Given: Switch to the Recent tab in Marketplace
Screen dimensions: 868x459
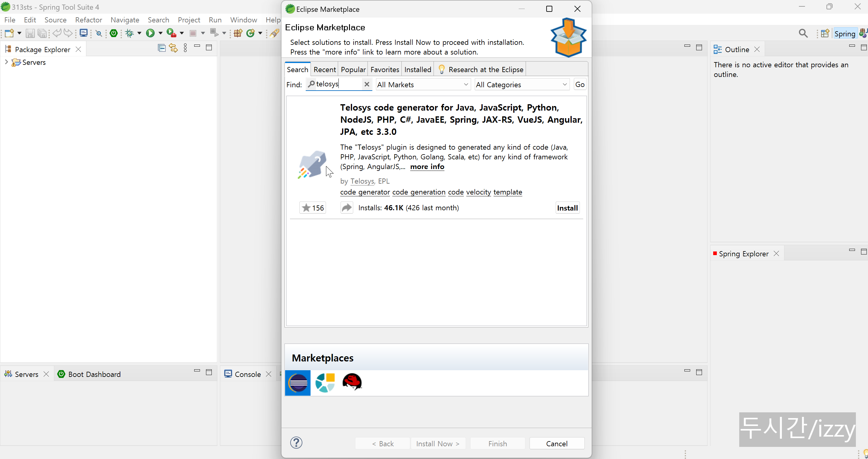Looking at the screenshot, I should coord(324,69).
